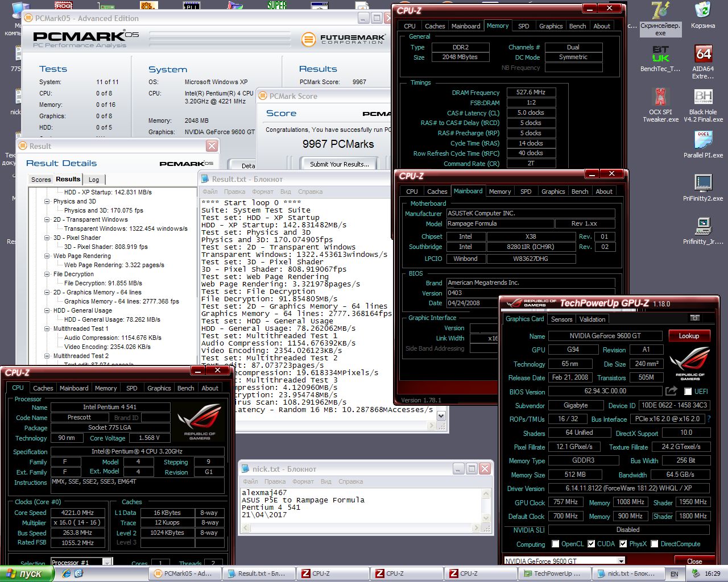Viewport: 728px width, 582px height.
Task: Open SPD tab in top CPU-Z Memory window
Action: click(x=524, y=26)
